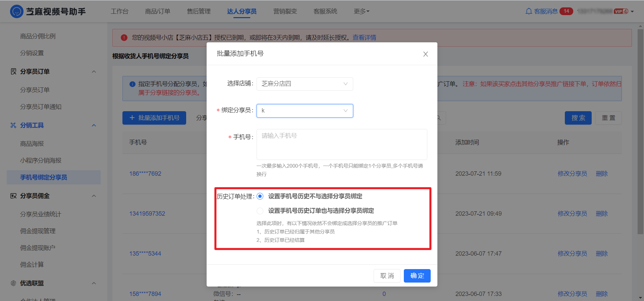Collapse the 优选联盟 sidebar section

(x=94, y=283)
